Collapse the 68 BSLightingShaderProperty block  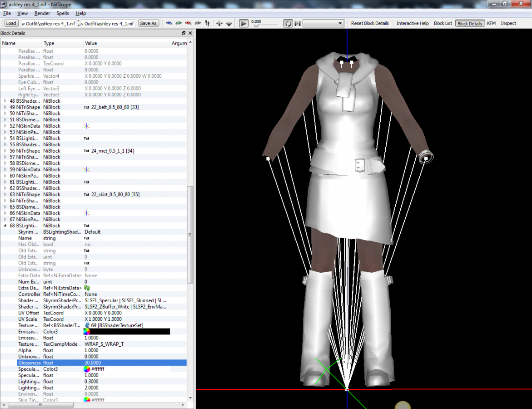point(5,226)
